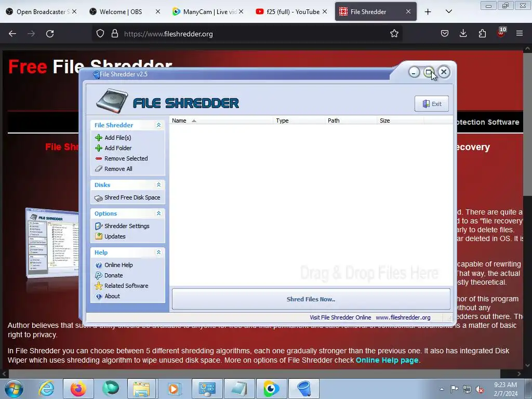Click the site padlock security icon
The width and height of the screenshot is (532, 399).
coord(115,34)
